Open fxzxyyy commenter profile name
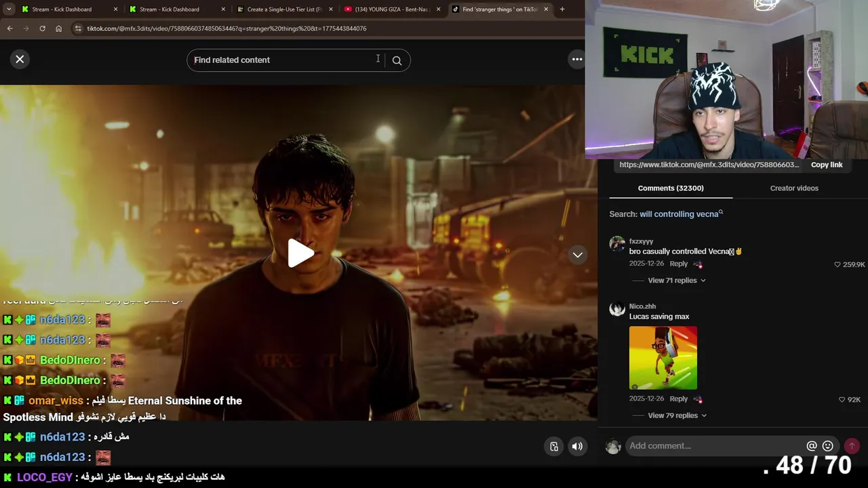The height and width of the screenshot is (488, 868). 641,241
